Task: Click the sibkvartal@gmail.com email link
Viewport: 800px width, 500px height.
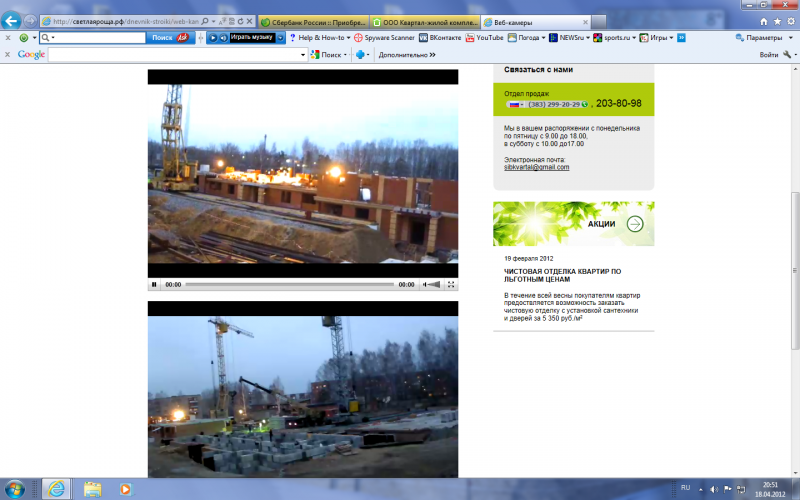Action: click(x=536, y=167)
